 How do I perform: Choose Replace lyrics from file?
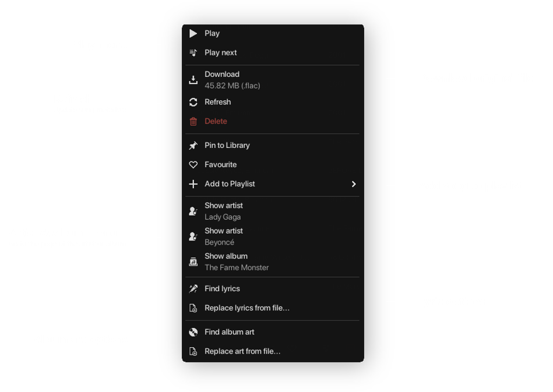pyautogui.click(x=247, y=308)
